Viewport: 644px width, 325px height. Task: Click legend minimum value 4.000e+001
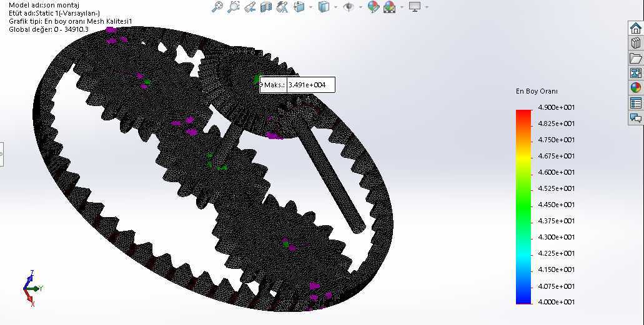556,302
